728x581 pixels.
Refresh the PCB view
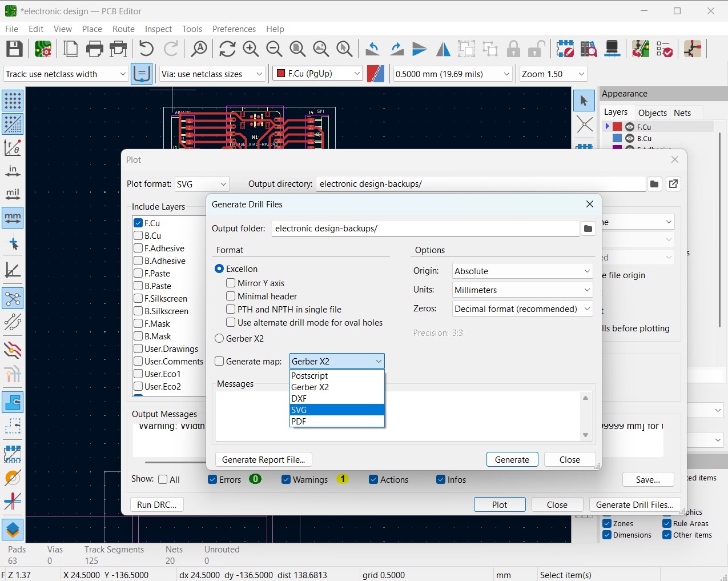coord(227,49)
